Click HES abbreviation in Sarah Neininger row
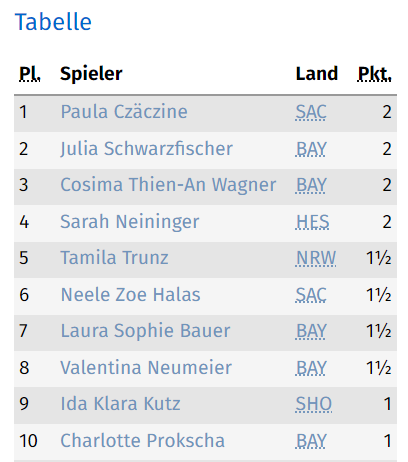Screen dimensions: 408x462 [312, 222]
